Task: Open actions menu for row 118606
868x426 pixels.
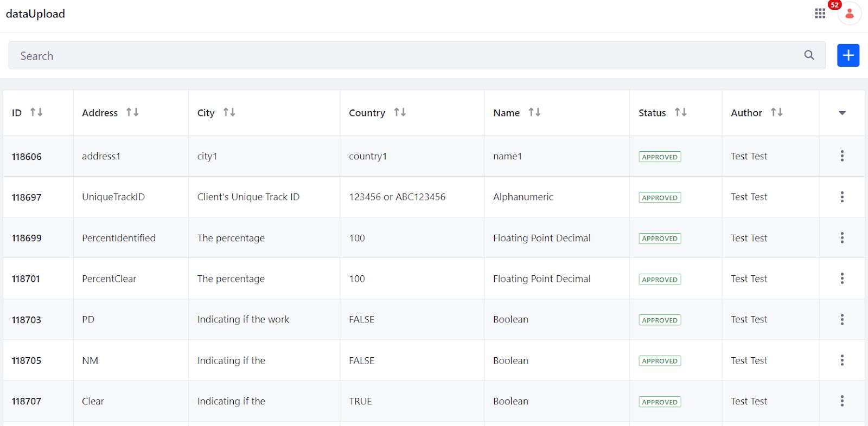Action: (842, 156)
